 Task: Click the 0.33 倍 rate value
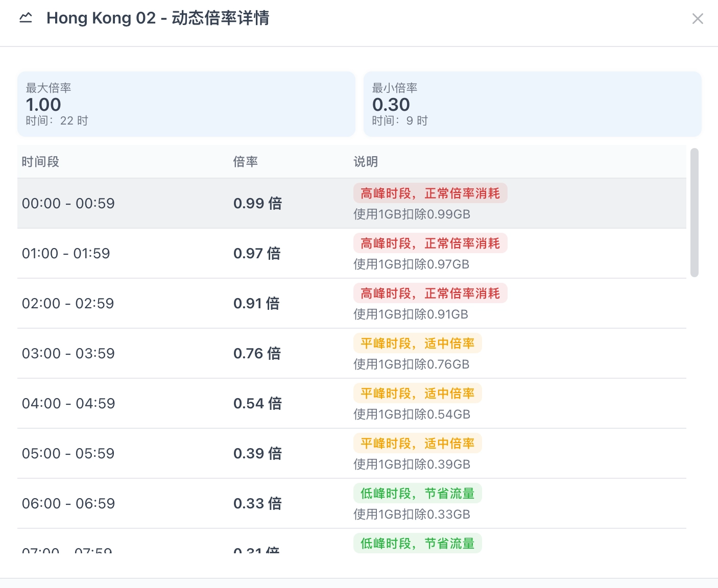click(x=257, y=503)
